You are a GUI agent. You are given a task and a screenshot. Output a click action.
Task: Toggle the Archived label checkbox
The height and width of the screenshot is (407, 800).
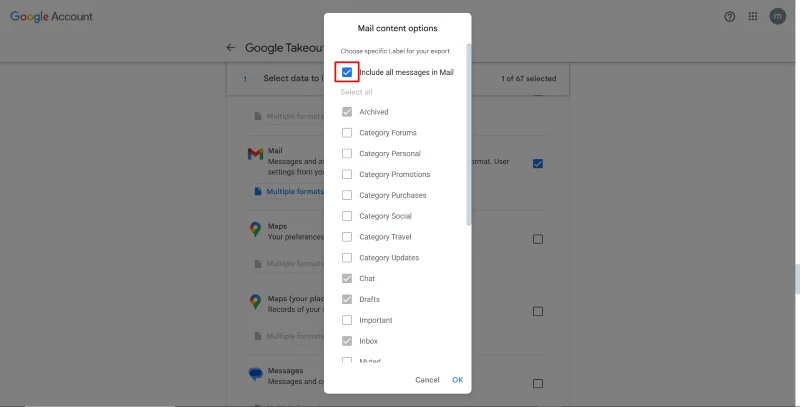point(347,112)
